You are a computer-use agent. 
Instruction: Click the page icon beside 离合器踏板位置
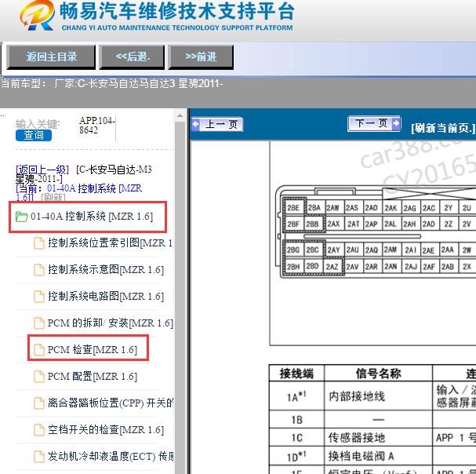39,403
